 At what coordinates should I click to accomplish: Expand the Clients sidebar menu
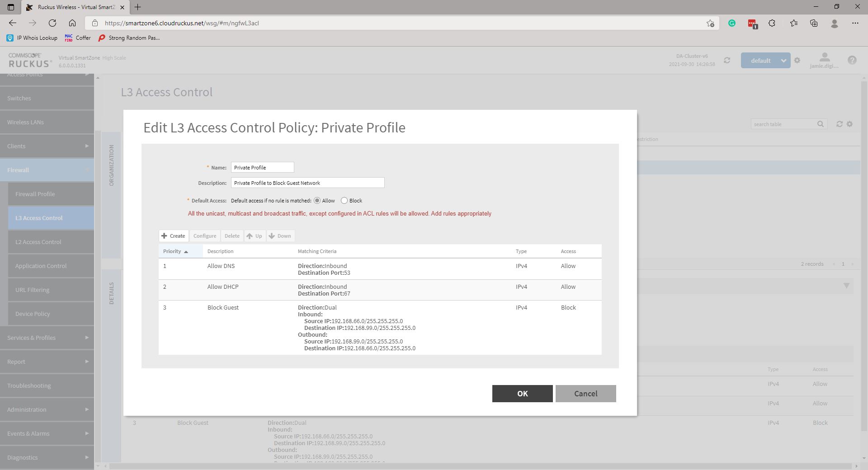[47, 146]
